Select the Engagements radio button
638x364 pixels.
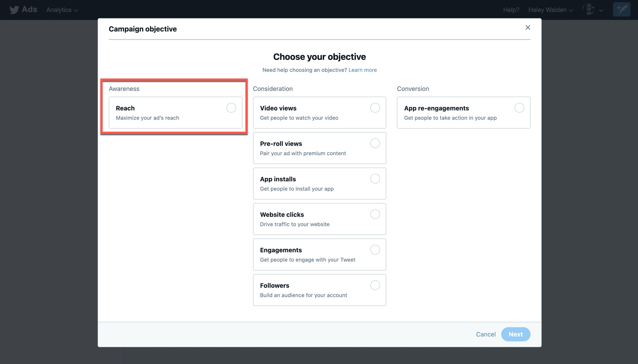[x=375, y=250]
